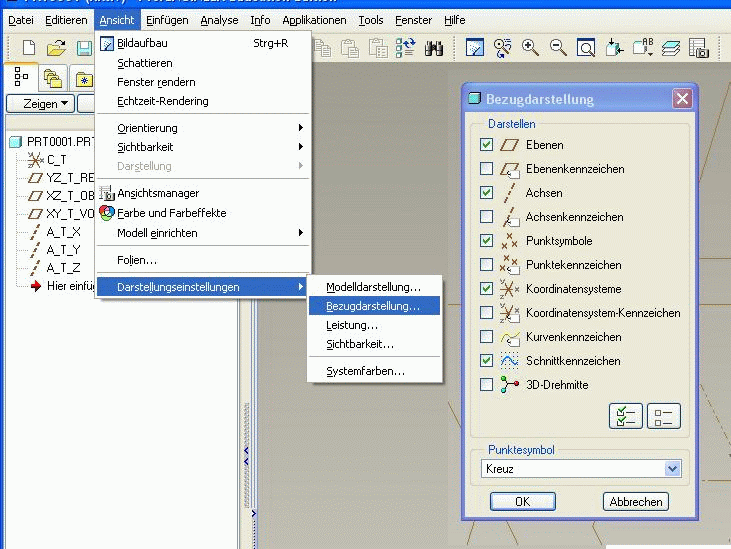Screen dimensions: 731x549
Task: Select Modelldarstellung... menu entry
Action: (x=374, y=287)
